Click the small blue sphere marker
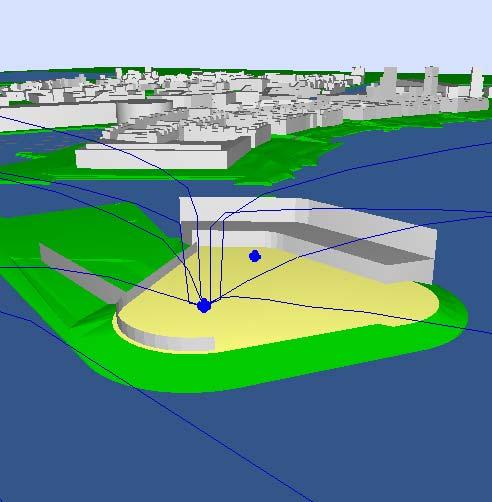 pyautogui.click(x=255, y=256)
